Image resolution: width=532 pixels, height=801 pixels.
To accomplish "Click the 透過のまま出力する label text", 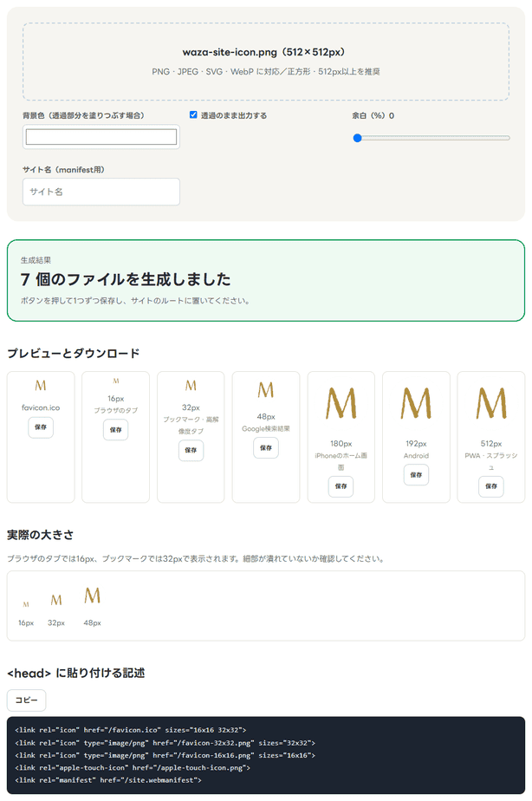I will point(234,115).
